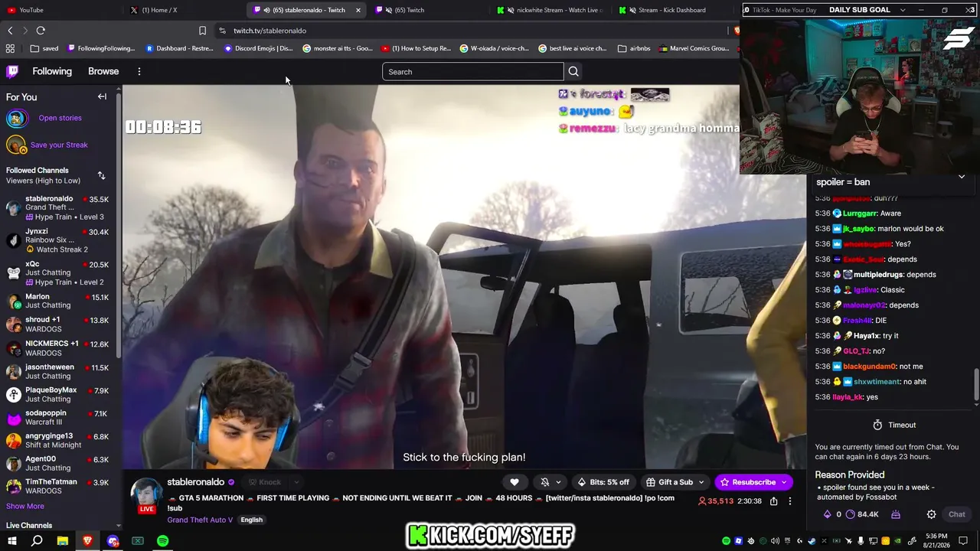Image resolution: width=980 pixels, height=551 pixels.
Task: Open the More options three-dot menu beside Browse
Action: (x=139, y=71)
